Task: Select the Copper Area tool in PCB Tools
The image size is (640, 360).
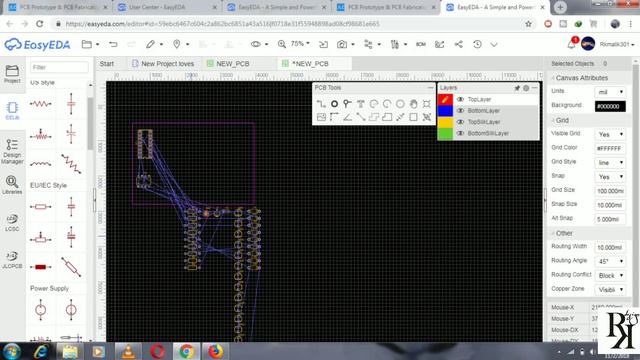Action: (374, 117)
